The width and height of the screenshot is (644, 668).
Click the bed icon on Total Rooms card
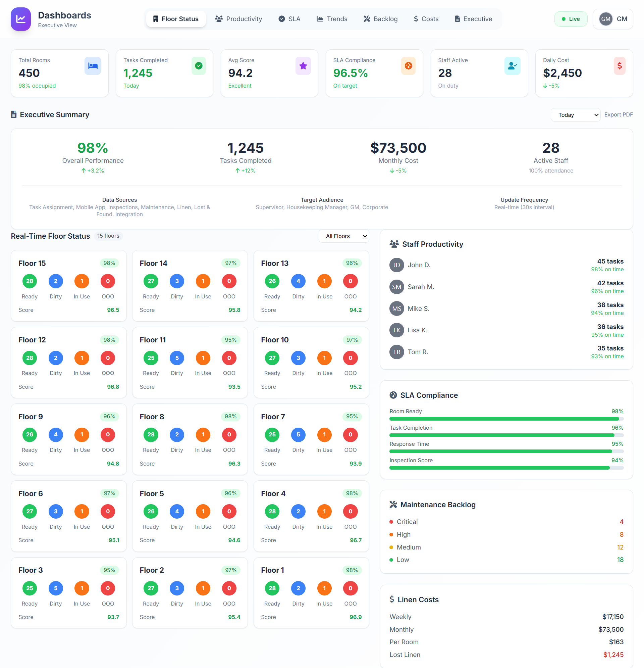click(93, 66)
